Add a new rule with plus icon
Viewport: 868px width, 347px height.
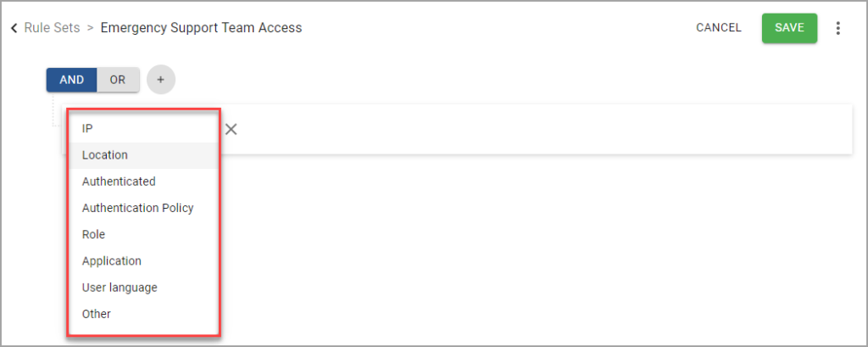[160, 79]
